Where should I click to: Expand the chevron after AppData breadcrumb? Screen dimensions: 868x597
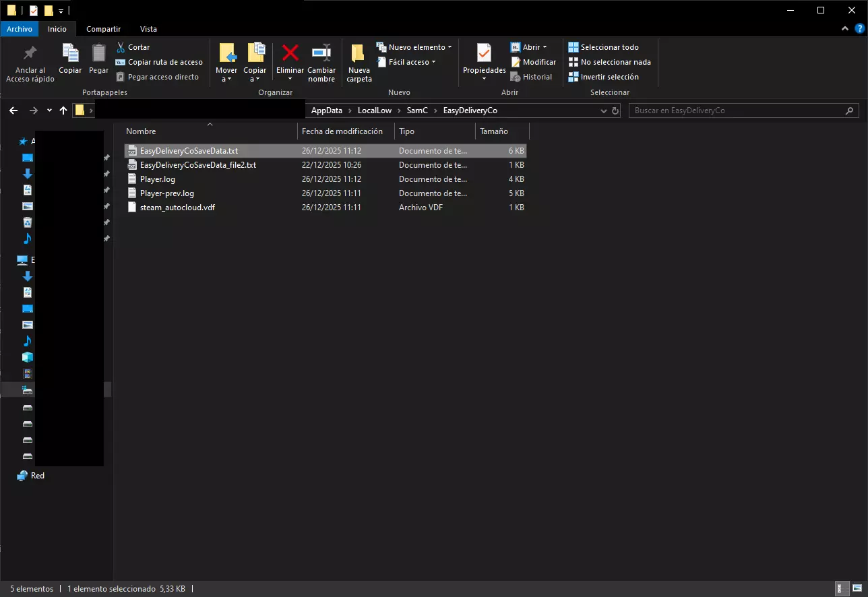coord(350,111)
